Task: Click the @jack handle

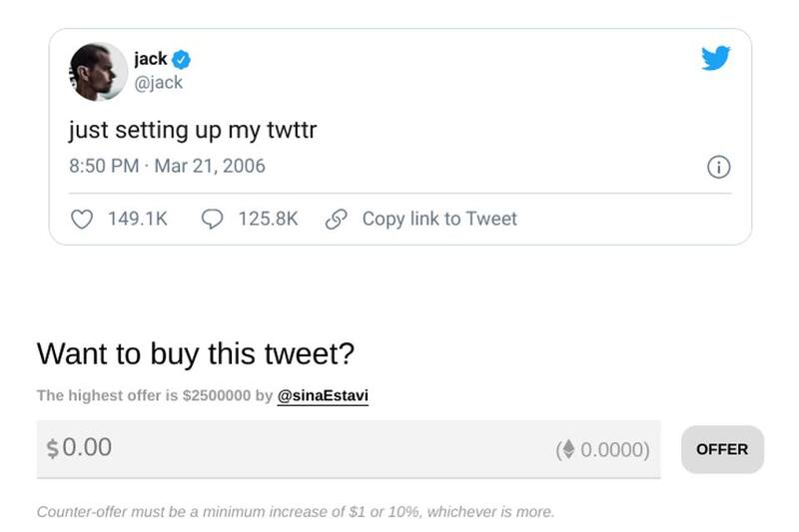Action: (158, 82)
